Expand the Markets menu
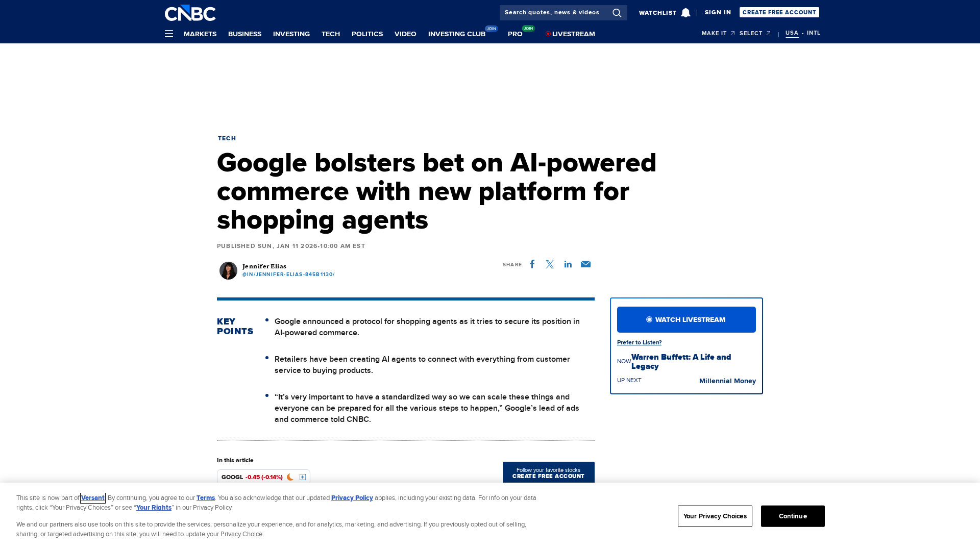The image size is (980, 551). [200, 34]
